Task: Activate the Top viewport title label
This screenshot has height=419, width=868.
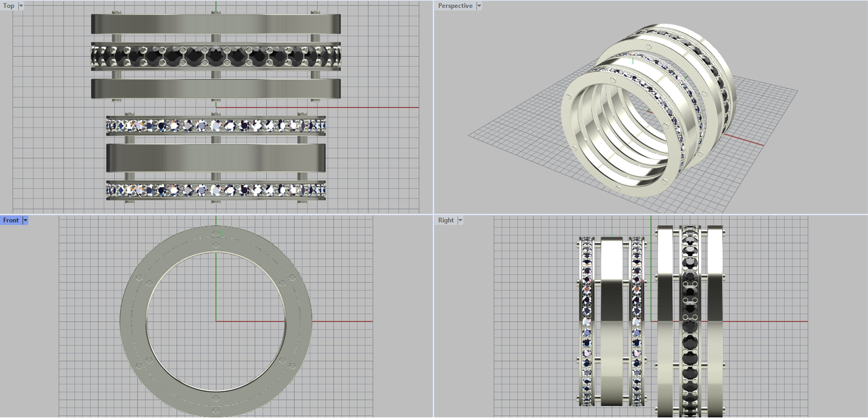Action: pyautogui.click(x=9, y=6)
